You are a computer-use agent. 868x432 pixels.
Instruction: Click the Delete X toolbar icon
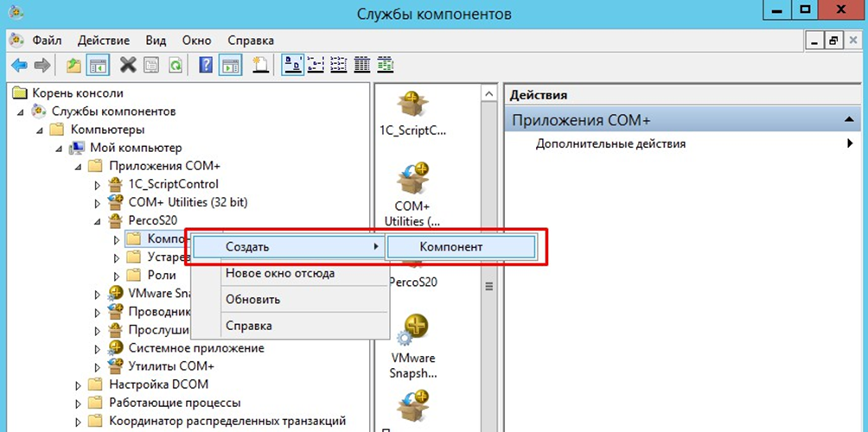[x=128, y=66]
